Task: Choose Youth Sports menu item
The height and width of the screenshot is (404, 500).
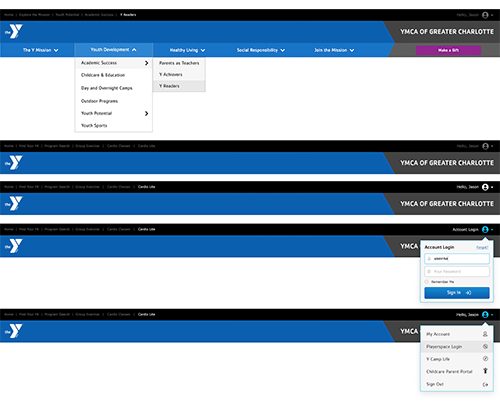Action: click(114, 125)
